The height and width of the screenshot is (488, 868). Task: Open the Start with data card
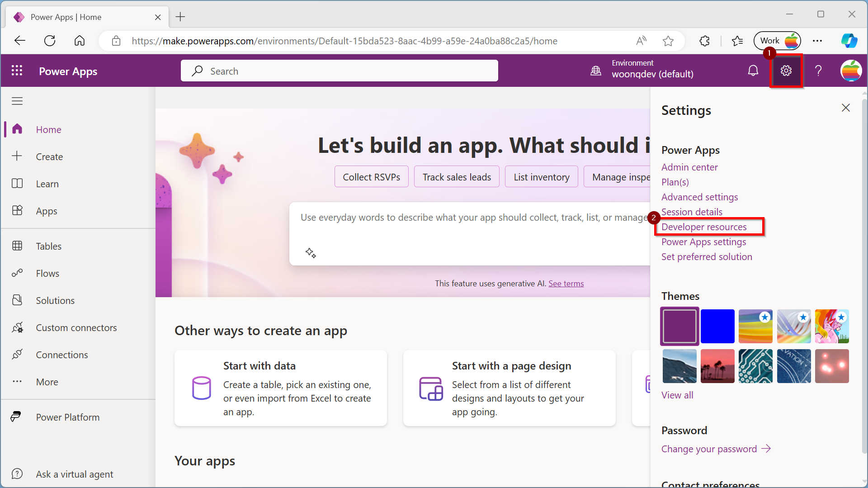pyautogui.click(x=281, y=388)
